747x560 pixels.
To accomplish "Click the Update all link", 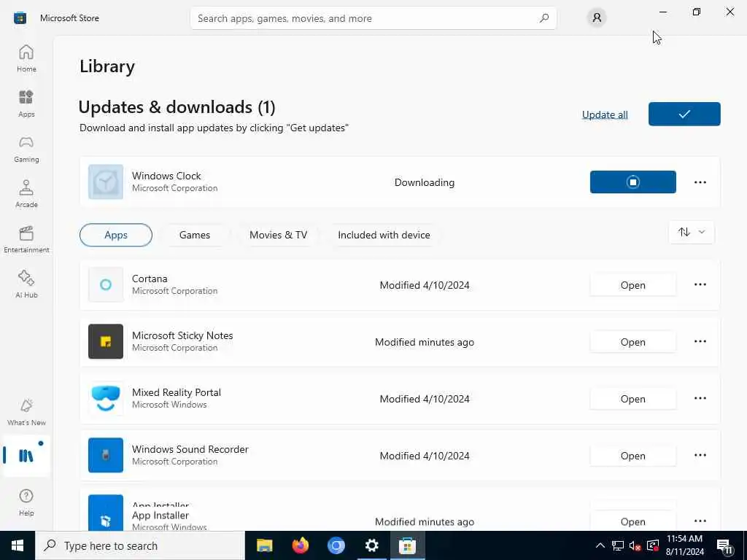I will pos(605,114).
